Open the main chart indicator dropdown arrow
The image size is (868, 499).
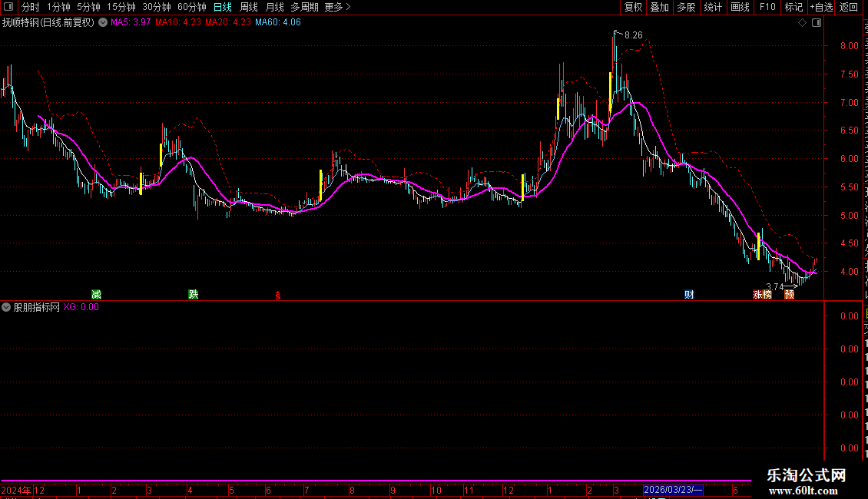(103, 23)
